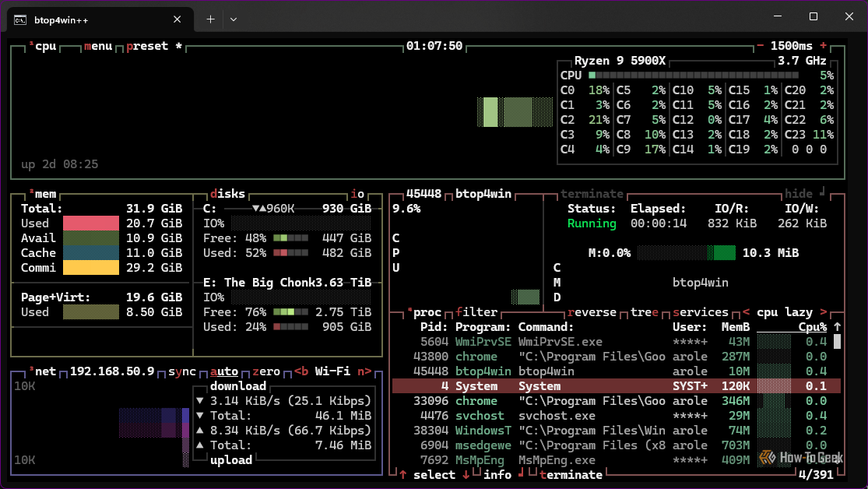Switch to services view
868x489 pixels.
click(701, 312)
